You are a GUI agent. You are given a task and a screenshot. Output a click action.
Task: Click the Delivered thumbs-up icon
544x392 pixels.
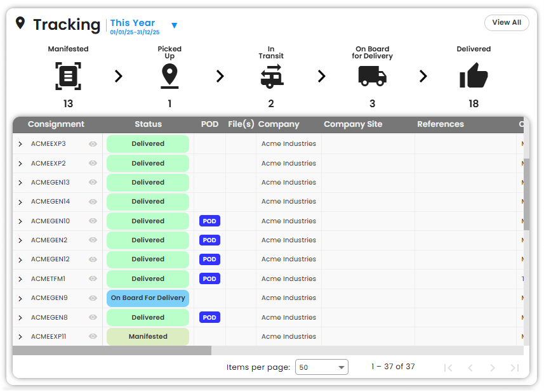pos(474,76)
